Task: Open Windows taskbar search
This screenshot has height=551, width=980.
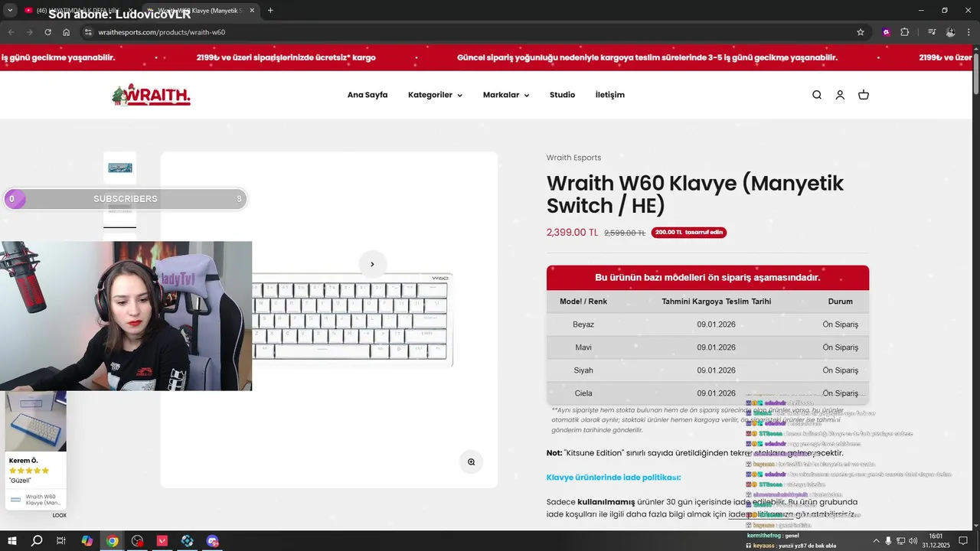Action: (37, 541)
